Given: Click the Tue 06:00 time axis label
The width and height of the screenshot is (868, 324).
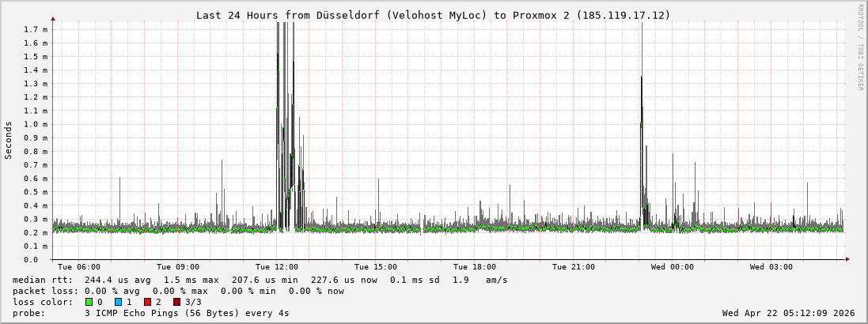Looking at the screenshot, I should (x=79, y=267).
